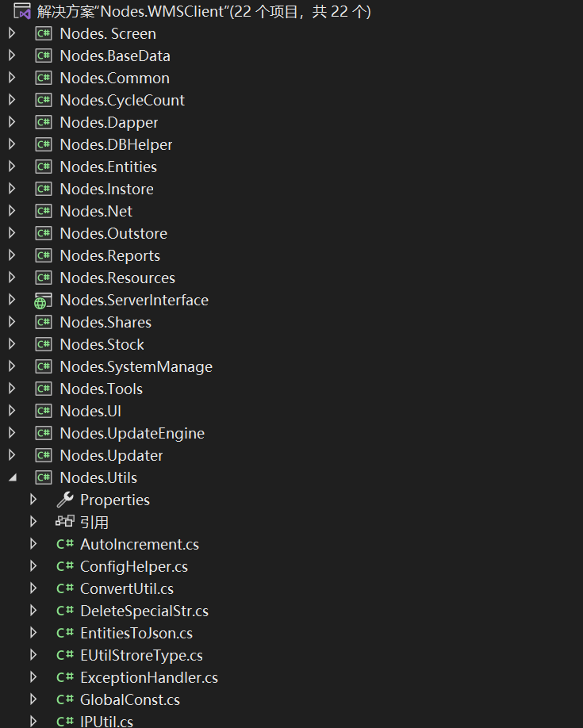Select the Nodes.SystemManage project
Image resolution: width=583 pixels, height=728 pixels.
point(136,367)
